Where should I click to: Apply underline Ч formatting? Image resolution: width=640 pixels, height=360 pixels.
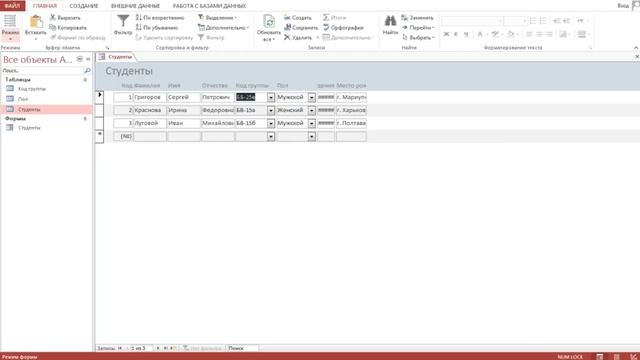[466, 34]
